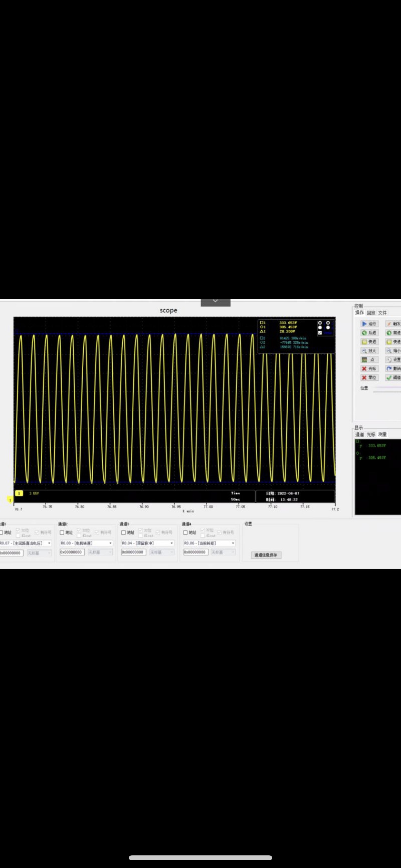Open the 通道 tab in display panel

[360, 435]
